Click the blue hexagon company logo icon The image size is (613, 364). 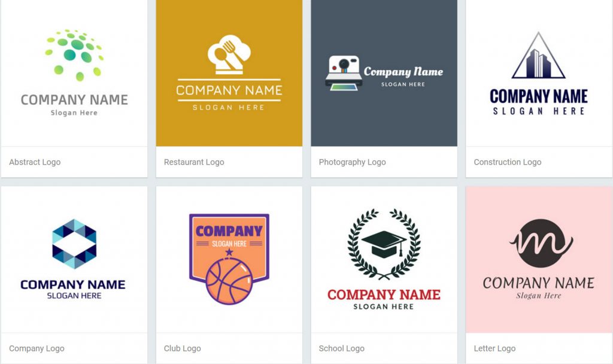point(74,244)
